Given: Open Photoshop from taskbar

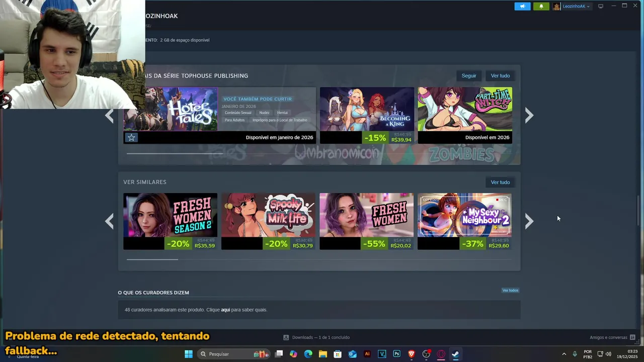Looking at the screenshot, I should click(x=396, y=354).
